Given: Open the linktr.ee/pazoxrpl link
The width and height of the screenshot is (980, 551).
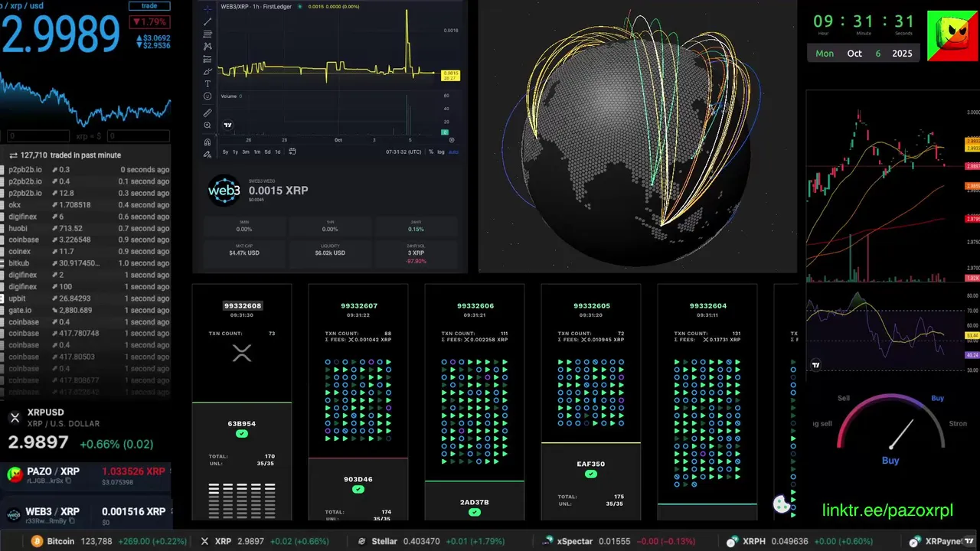Looking at the screenshot, I should 887,510.
